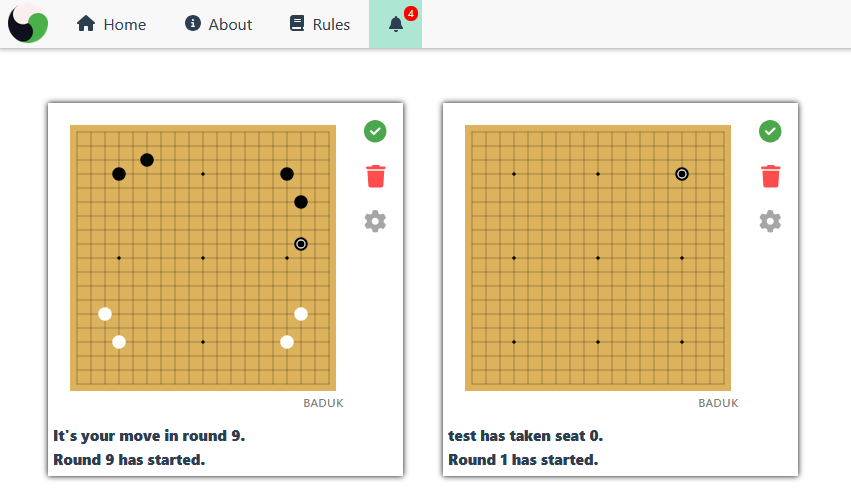Open settings gear for the round 9 game

375,221
